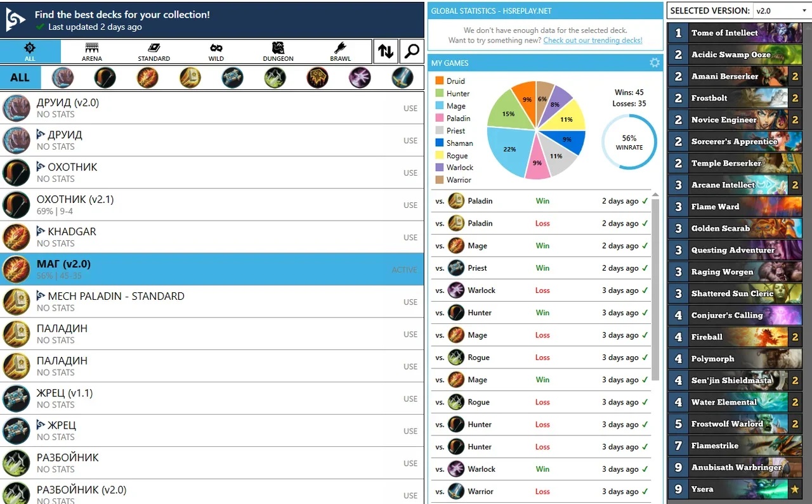Select the vs. Warrior Loss game row
The image size is (812, 504).
(542, 491)
